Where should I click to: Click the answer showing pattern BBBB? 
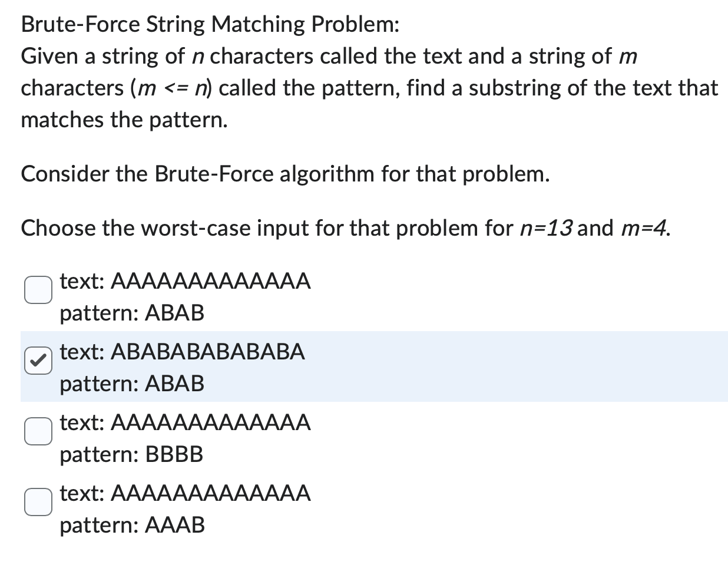(131, 454)
